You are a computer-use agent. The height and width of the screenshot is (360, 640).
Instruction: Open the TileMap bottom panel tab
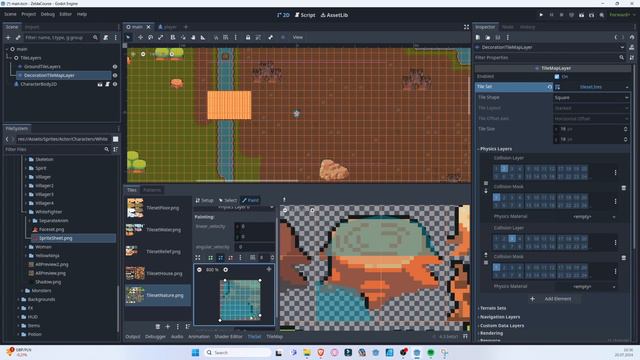[x=275, y=337]
